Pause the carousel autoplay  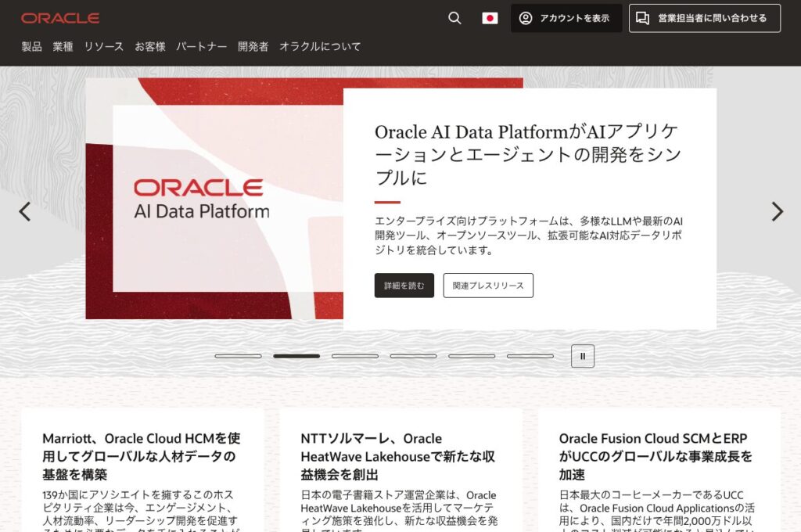pos(583,356)
